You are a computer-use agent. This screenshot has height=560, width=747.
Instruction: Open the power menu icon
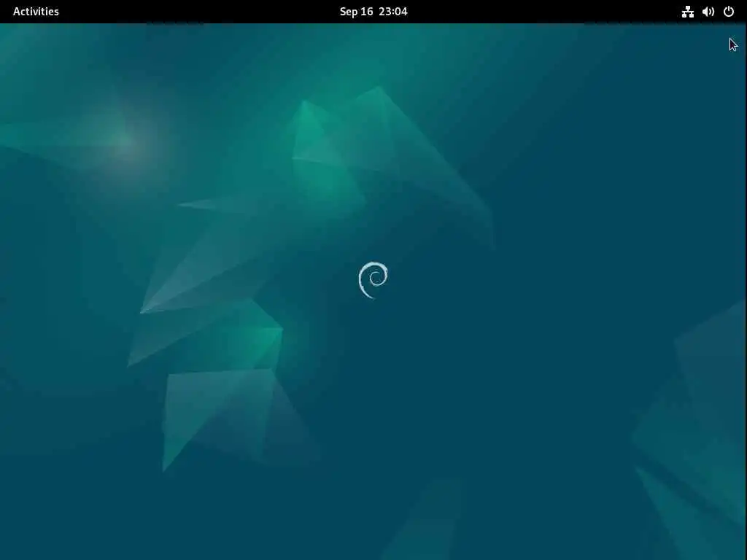[x=729, y=12]
